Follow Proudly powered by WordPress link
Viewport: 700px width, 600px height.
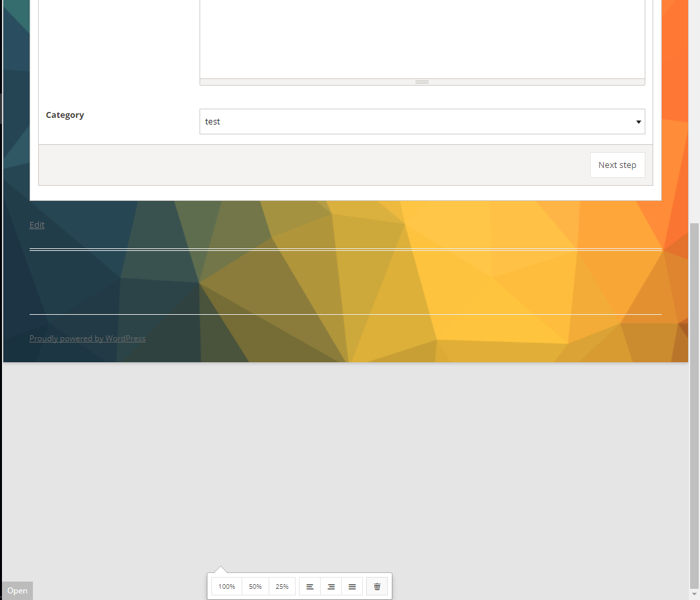click(88, 339)
